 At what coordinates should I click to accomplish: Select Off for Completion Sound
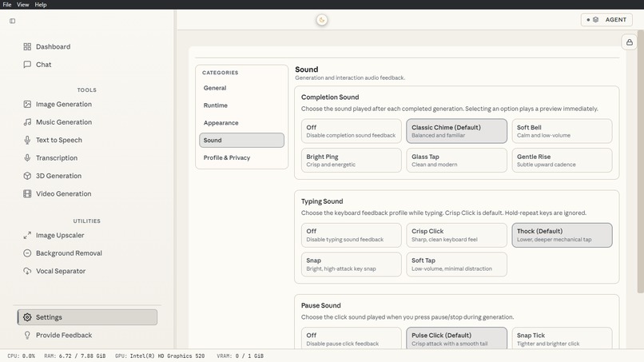pyautogui.click(x=351, y=131)
